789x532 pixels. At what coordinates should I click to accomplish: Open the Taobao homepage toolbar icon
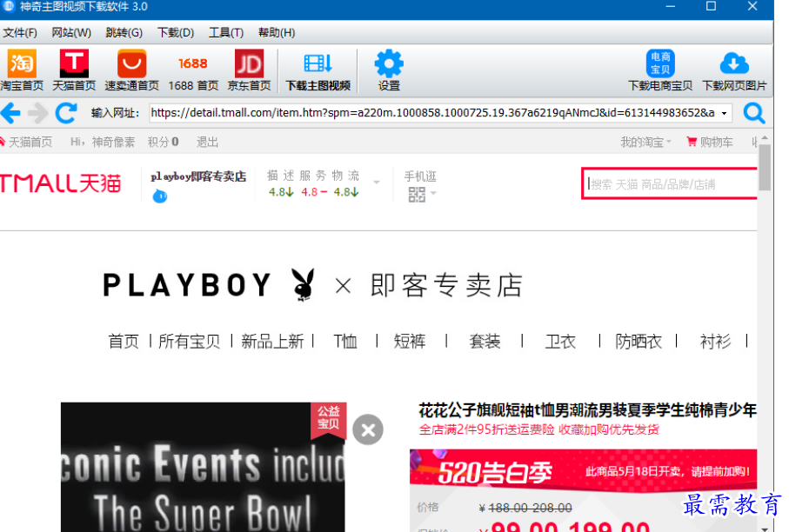click(22, 63)
